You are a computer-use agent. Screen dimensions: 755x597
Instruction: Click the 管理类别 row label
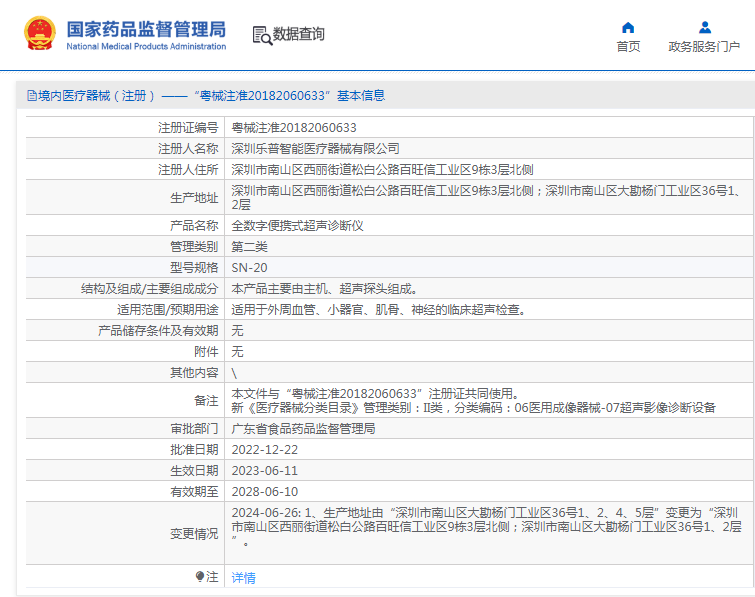point(194,247)
